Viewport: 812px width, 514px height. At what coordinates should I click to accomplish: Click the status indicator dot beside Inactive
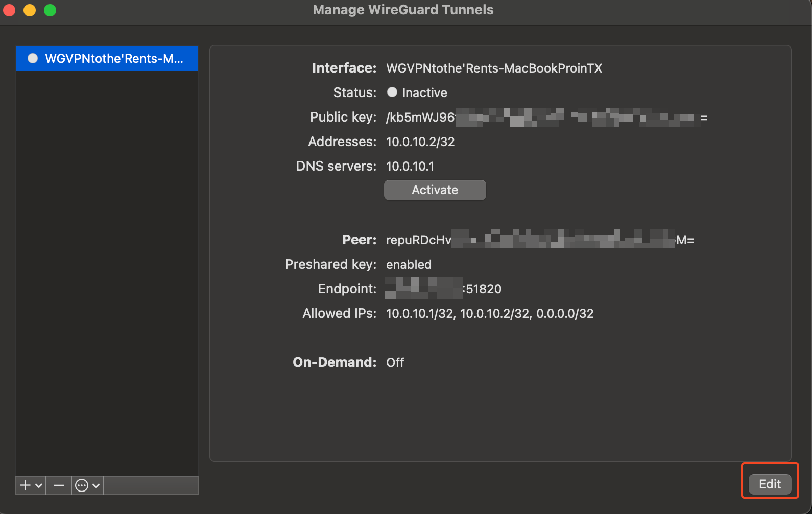[x=392, y=92]
